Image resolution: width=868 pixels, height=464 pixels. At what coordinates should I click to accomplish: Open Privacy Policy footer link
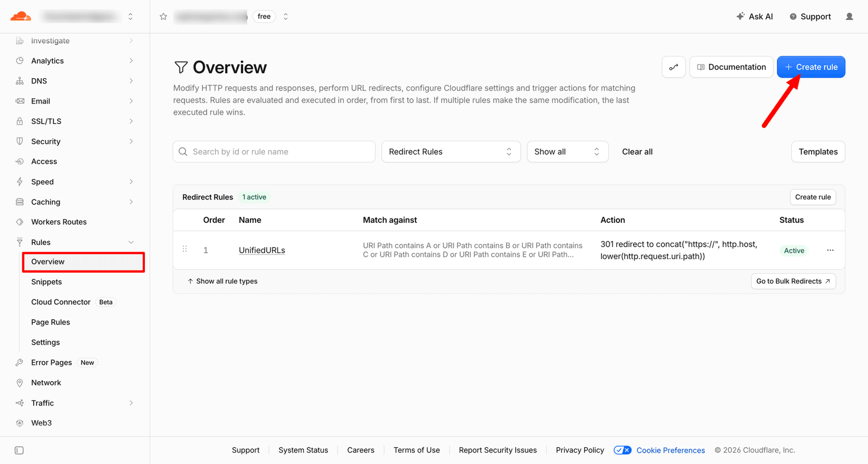point(580,450)
